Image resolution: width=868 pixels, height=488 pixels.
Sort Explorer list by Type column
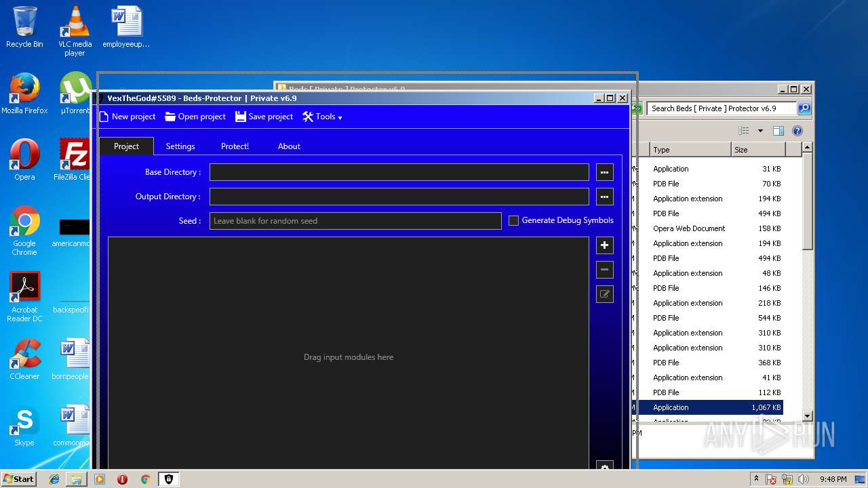690,150
